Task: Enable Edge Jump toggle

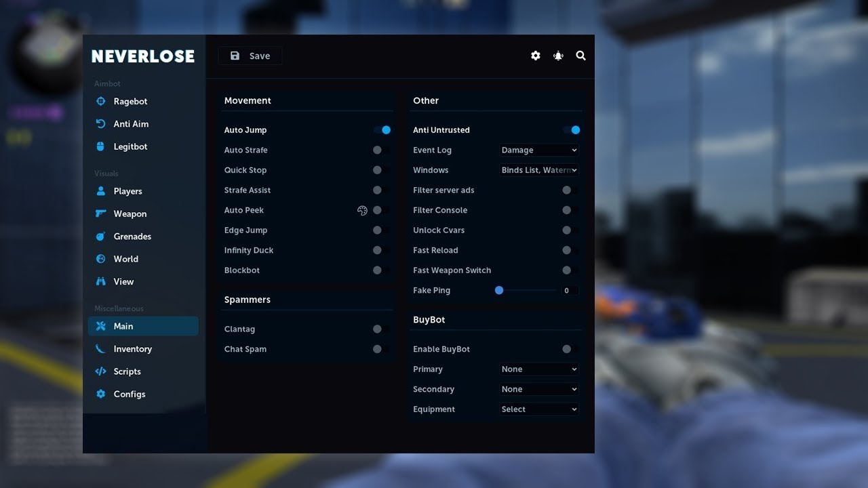Action: 382,230
